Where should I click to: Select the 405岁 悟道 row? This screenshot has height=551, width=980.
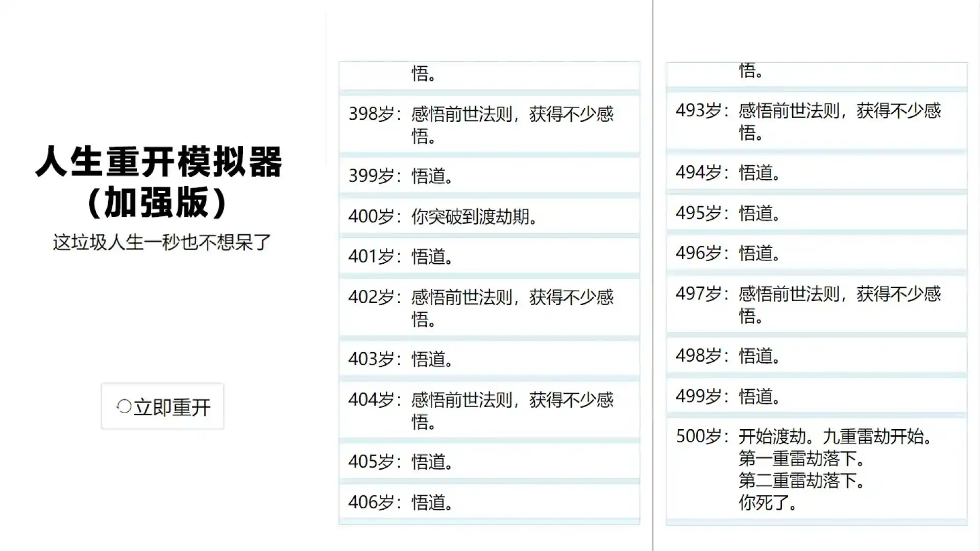click(x=488, y=462)
